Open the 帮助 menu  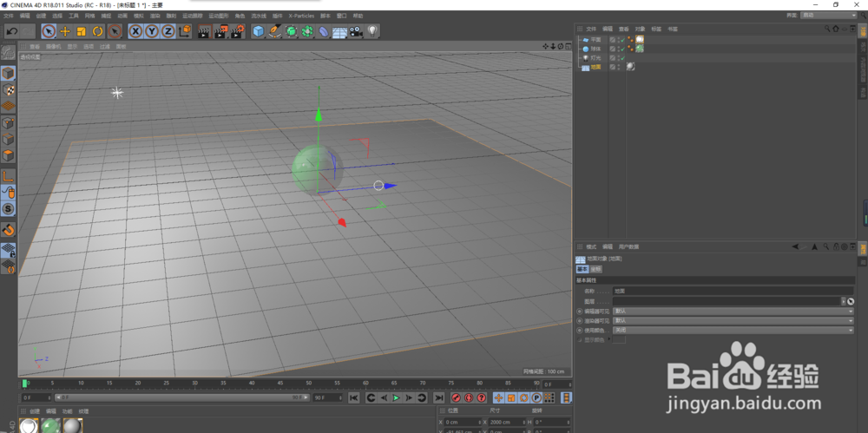358,16
